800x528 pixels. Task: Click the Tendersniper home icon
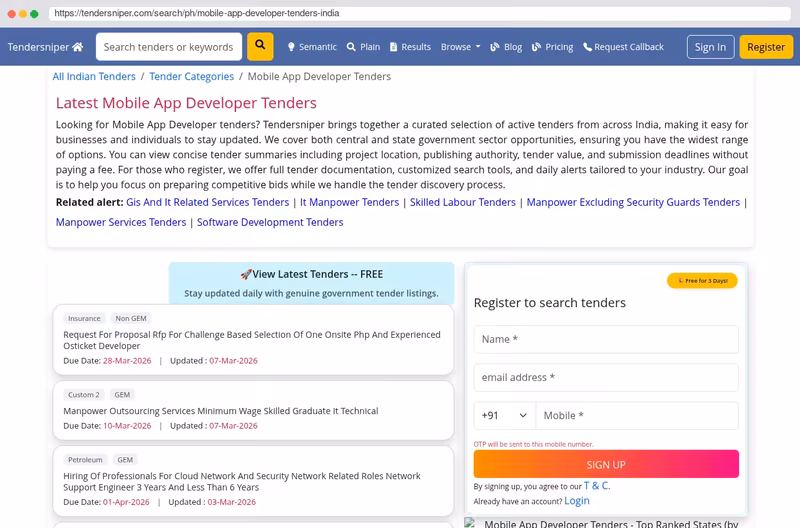[78, 47]
